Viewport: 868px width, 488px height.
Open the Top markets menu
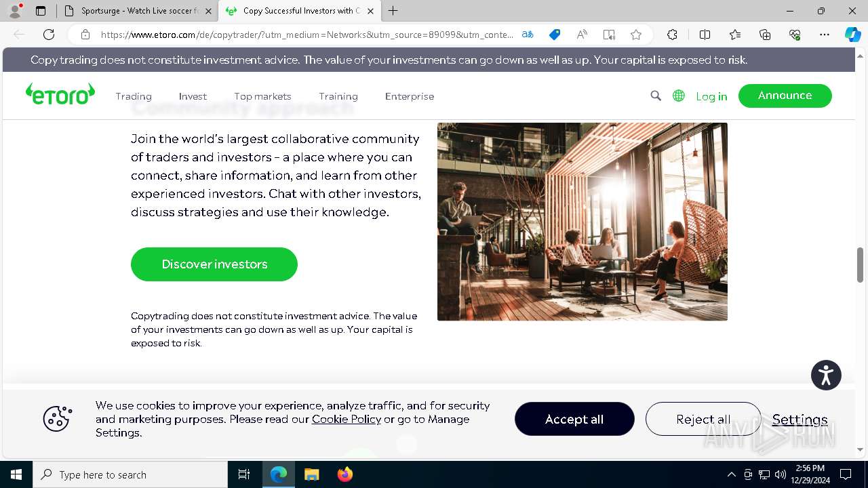point(262,96)
